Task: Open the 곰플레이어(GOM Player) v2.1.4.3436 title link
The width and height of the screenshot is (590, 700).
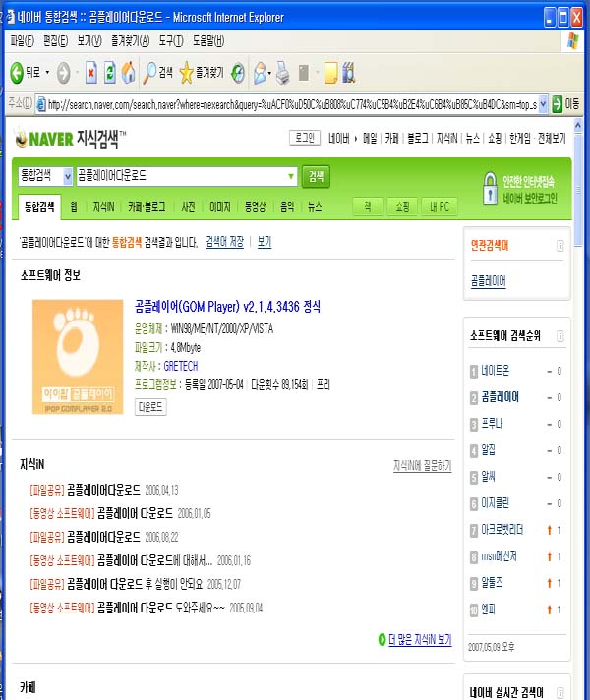Action: pyautogui.click(x=227, y=307)
